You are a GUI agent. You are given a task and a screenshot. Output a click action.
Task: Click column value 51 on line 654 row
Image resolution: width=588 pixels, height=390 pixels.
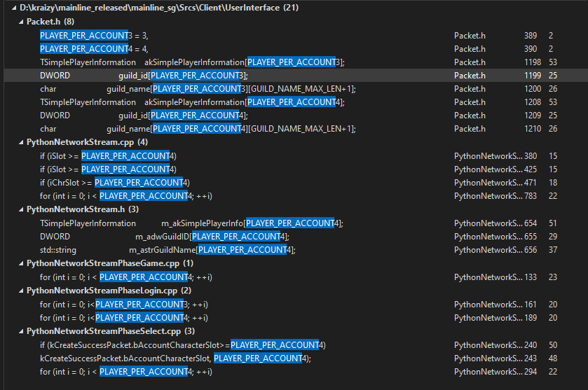point(553,223)
